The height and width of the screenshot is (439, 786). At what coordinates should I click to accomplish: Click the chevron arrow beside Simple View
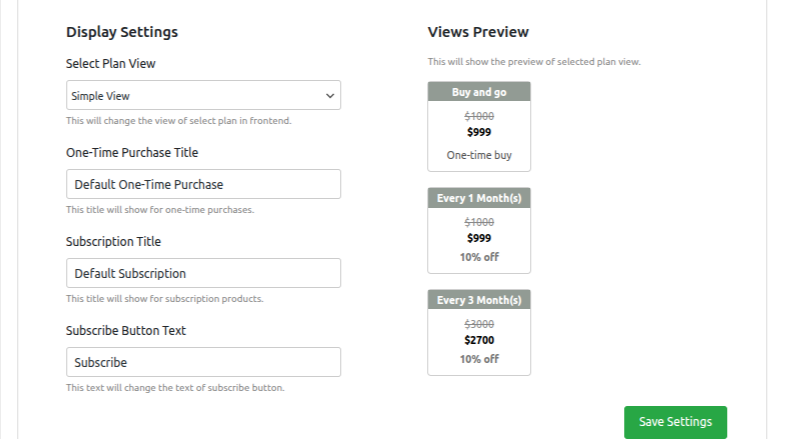pyautogui.click(x=330, y=96)
